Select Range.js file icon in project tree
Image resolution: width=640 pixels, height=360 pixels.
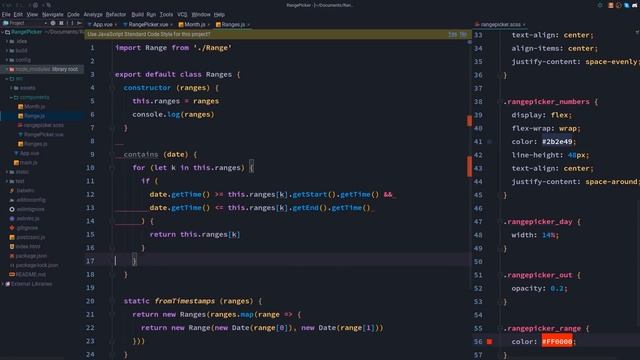[20, 116]
